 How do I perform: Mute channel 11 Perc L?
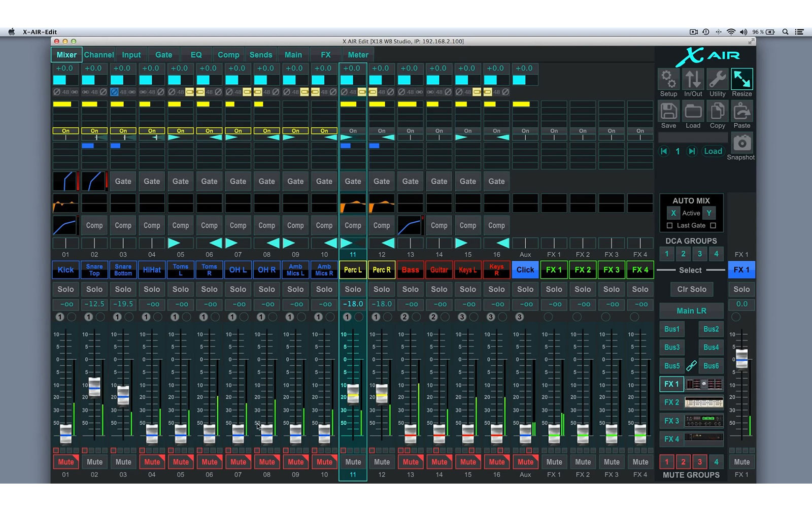point(353,462)
